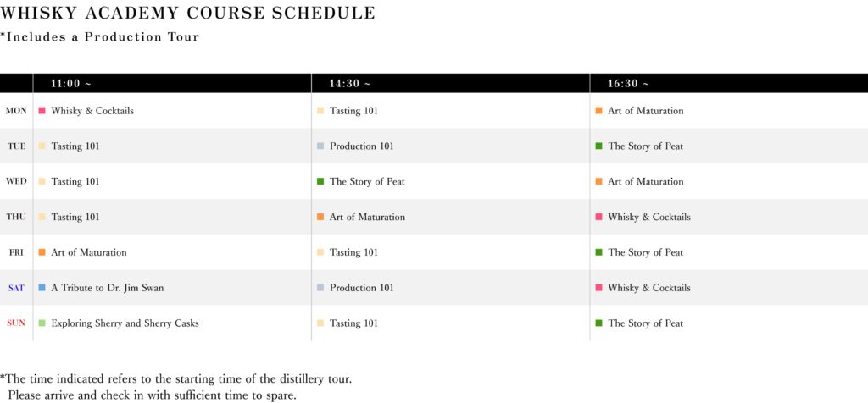Screen dimensions: 868x403
Task: Select the 16:30 column header
Action: click(628, 84)
